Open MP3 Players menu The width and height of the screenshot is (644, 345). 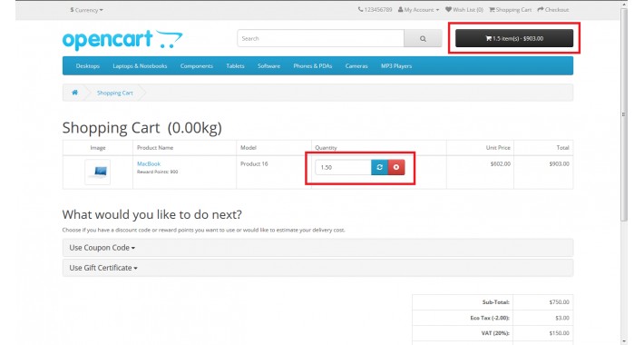pos(396,65)
